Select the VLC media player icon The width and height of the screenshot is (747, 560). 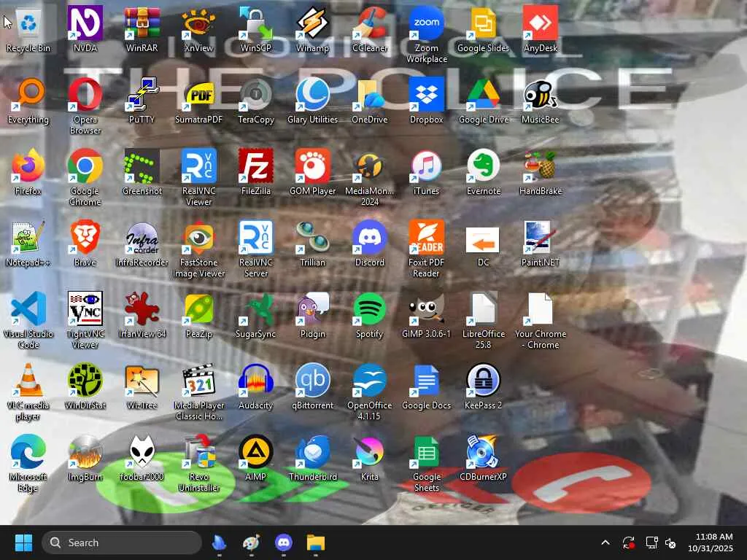pos(28,392)
